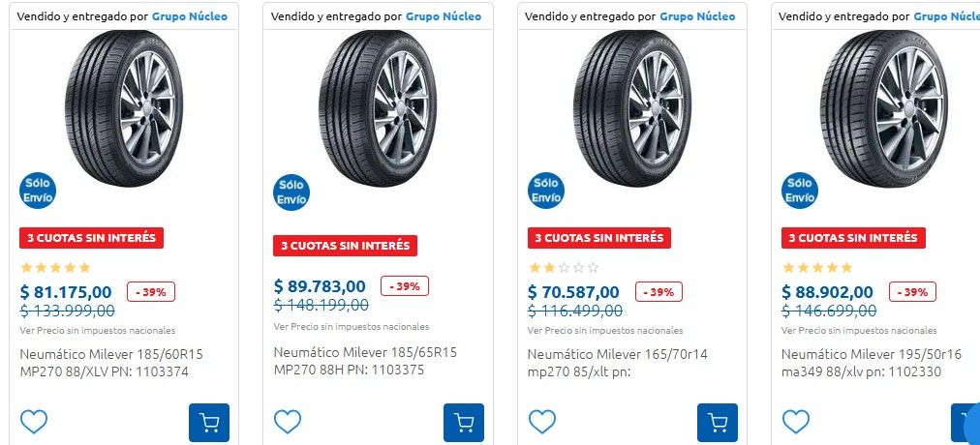Viewport: 980px width, 445px height.
Task: Open Neumático Milever 185/60R15 MP270 product title
Action: 111,363
